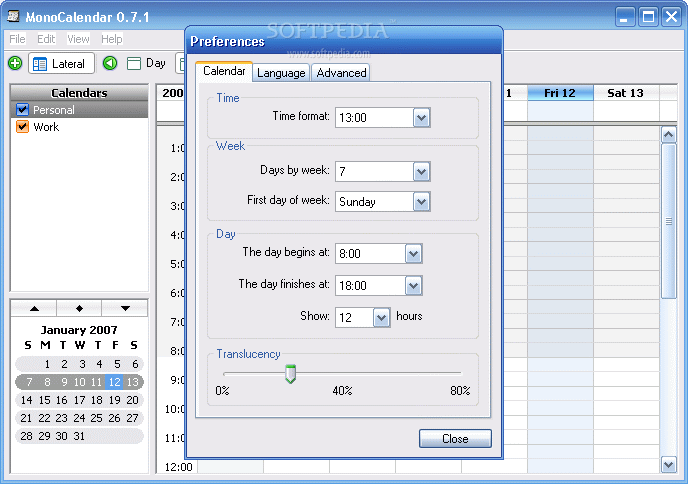688x484 pixels.
Task: Go to next month using down arrow
Action: click(125, 308)
